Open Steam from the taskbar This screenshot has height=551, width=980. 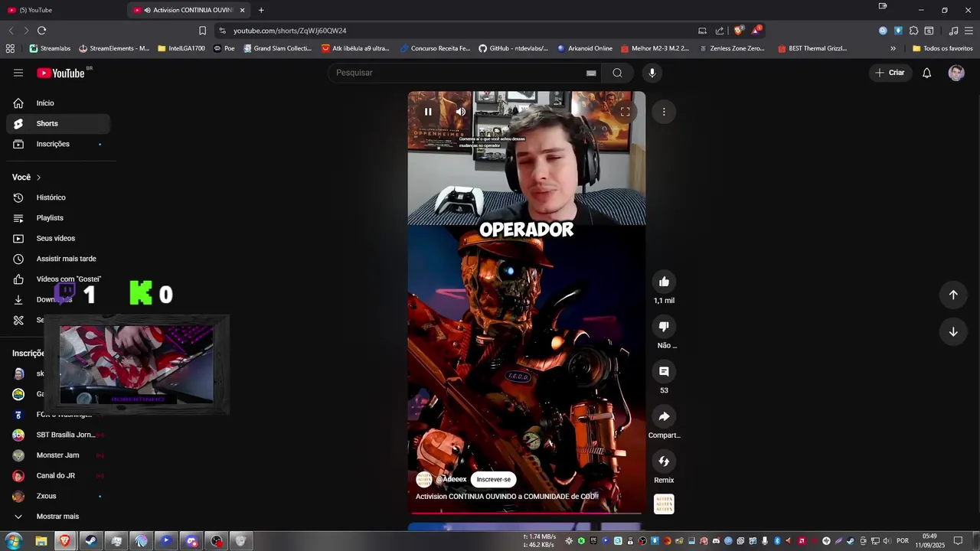pos(90,541)
